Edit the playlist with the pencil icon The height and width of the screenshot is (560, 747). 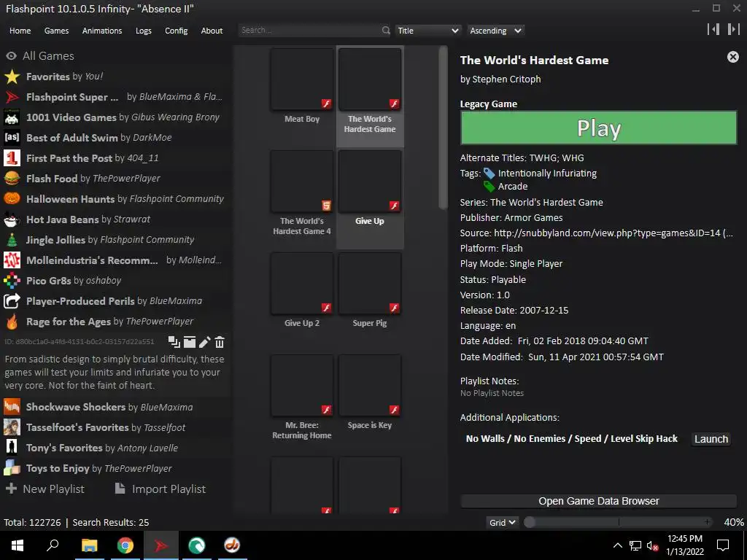point(205,342)
